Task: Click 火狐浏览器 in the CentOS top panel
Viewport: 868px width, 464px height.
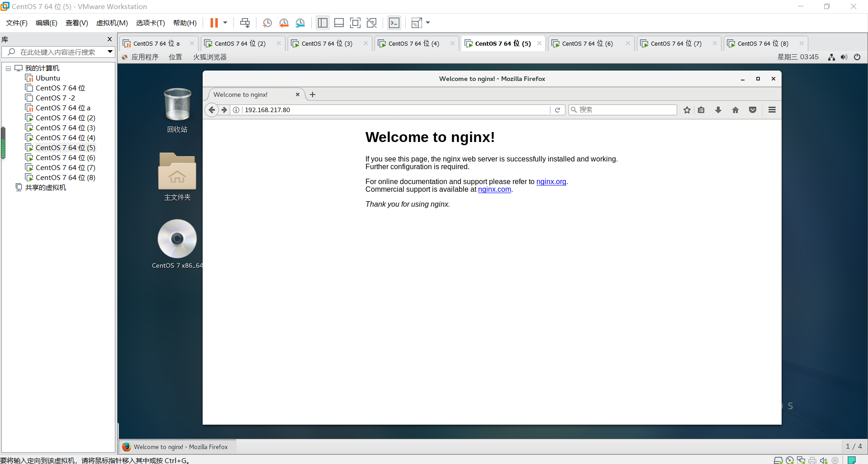Action: 210,57
